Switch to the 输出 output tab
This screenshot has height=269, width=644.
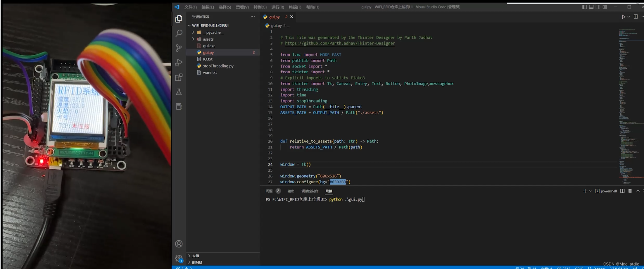(x=291, y=191)
